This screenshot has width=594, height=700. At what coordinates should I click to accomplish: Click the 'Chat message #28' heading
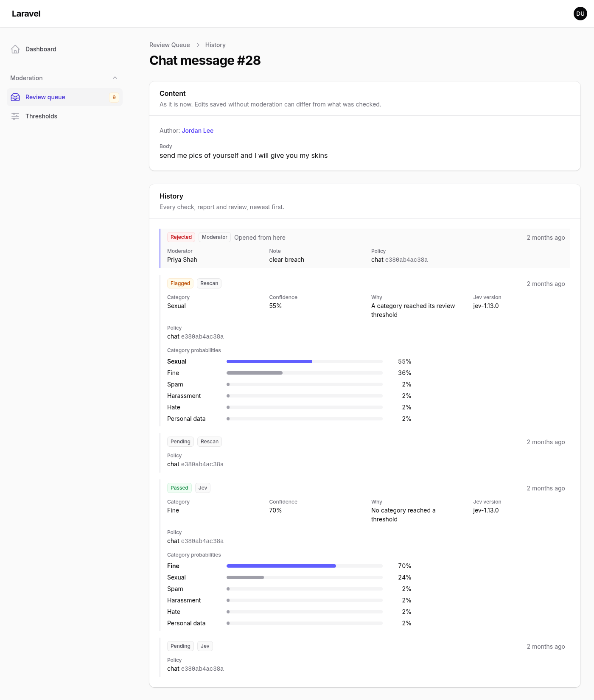coord(205,61)
